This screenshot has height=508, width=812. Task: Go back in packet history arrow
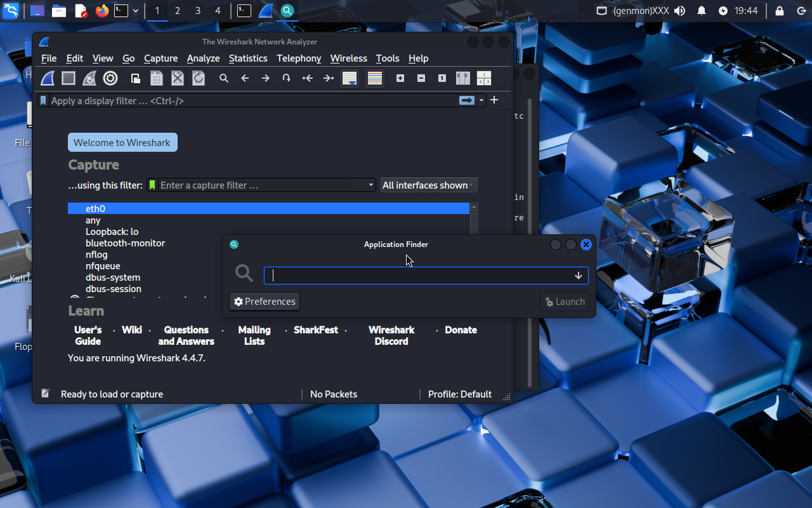click(x=245, y=78)
